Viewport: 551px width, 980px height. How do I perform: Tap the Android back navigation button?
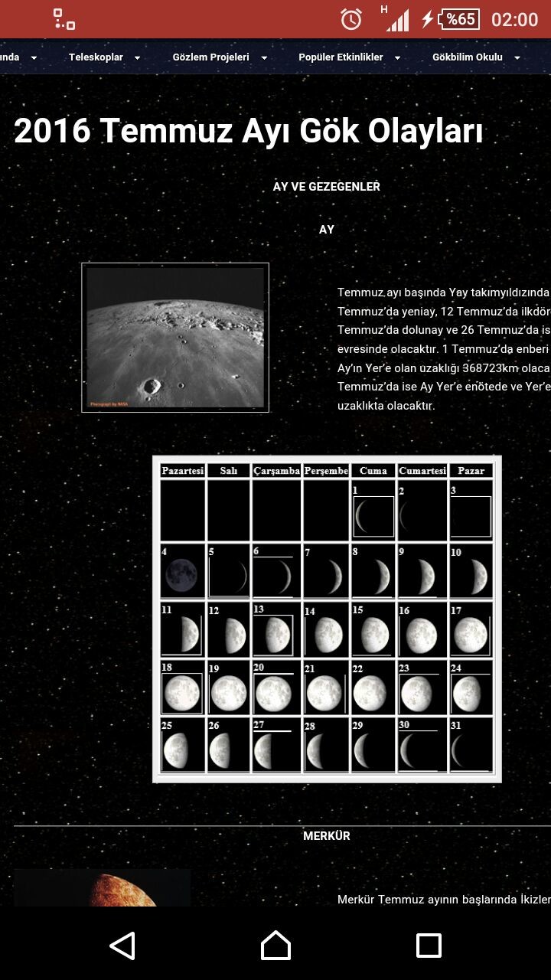122,946
